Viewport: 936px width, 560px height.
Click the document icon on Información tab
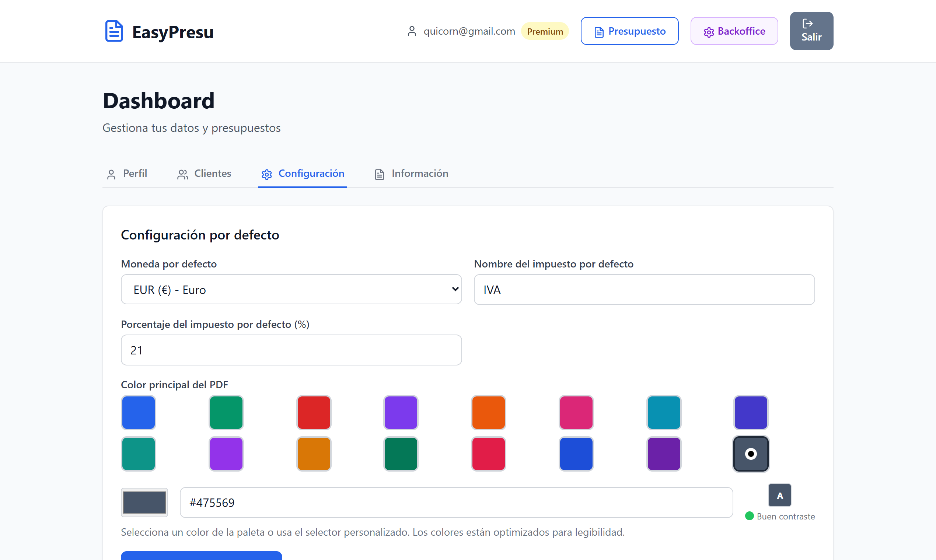tap(379, 174)
